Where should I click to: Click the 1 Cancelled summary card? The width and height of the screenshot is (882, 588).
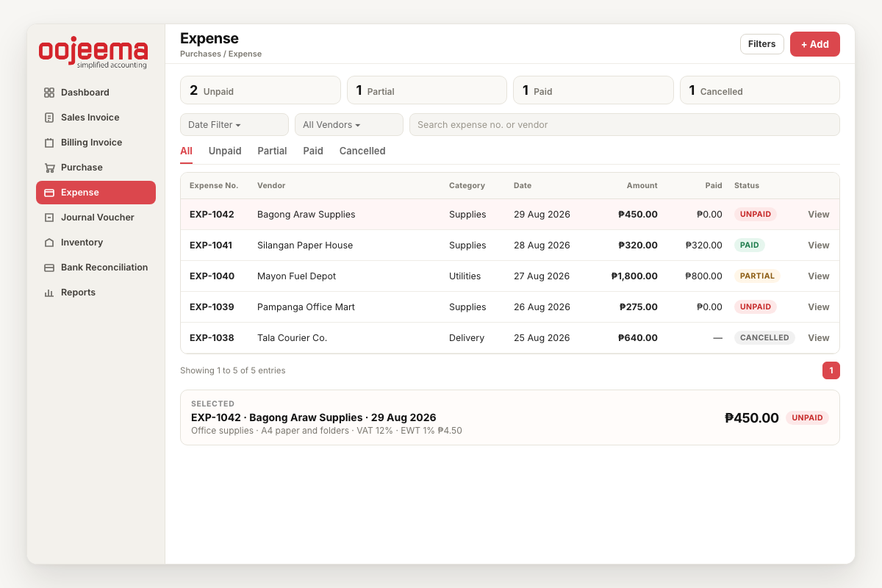760,90
